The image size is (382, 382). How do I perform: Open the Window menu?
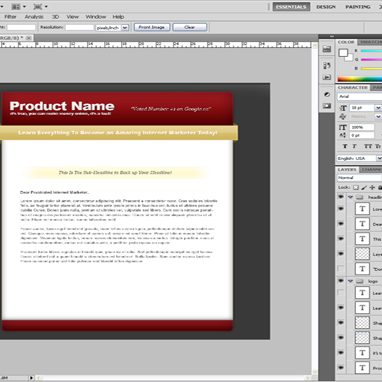click(96, 17)
